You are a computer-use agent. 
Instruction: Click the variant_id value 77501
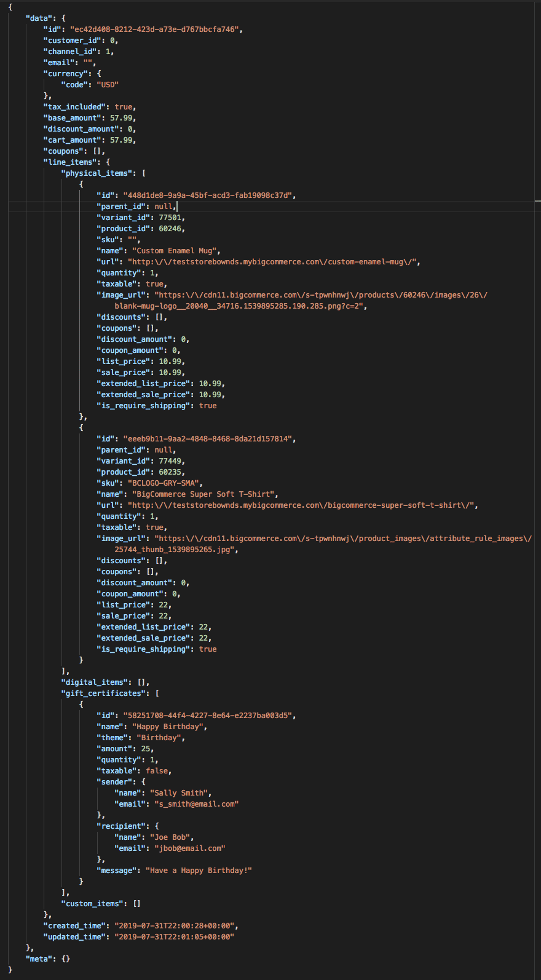(x=170, y=218)
